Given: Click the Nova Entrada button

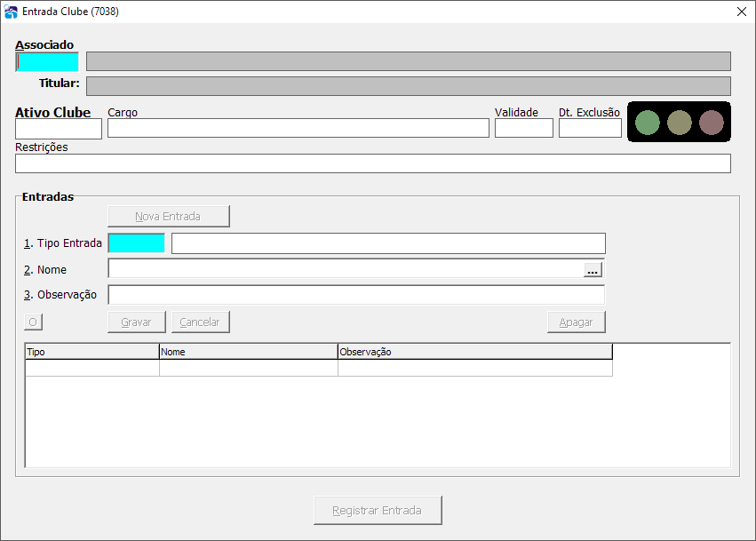Looking at the screenshot, I should click(168, 217).
